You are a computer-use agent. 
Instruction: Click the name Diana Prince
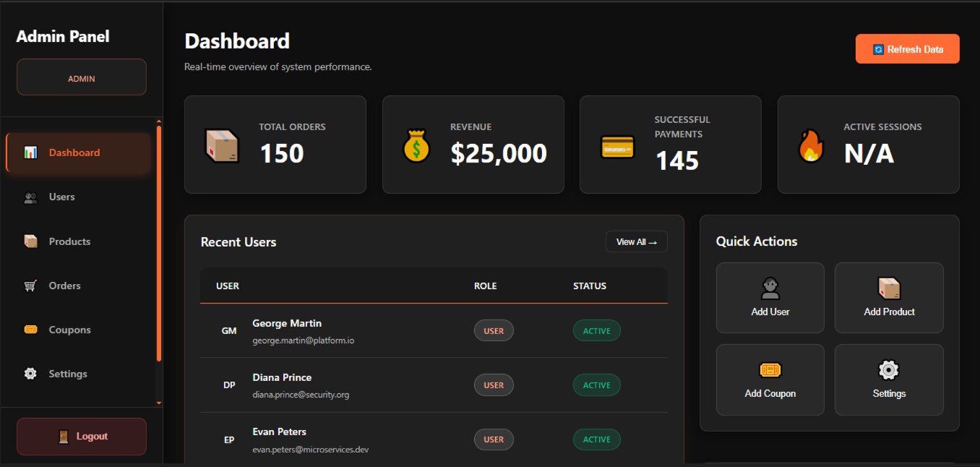(x=282, y=377)
